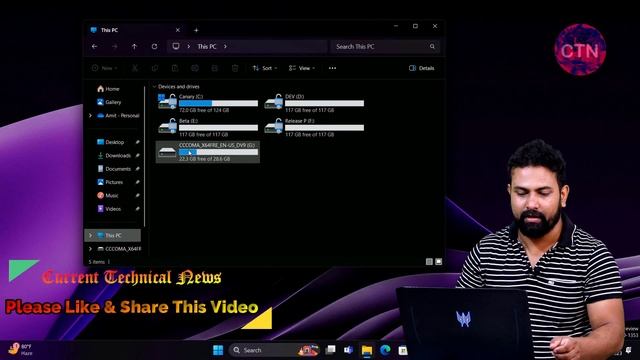Open the Windows Start menu
640x360 pixels.
point(218,350)
